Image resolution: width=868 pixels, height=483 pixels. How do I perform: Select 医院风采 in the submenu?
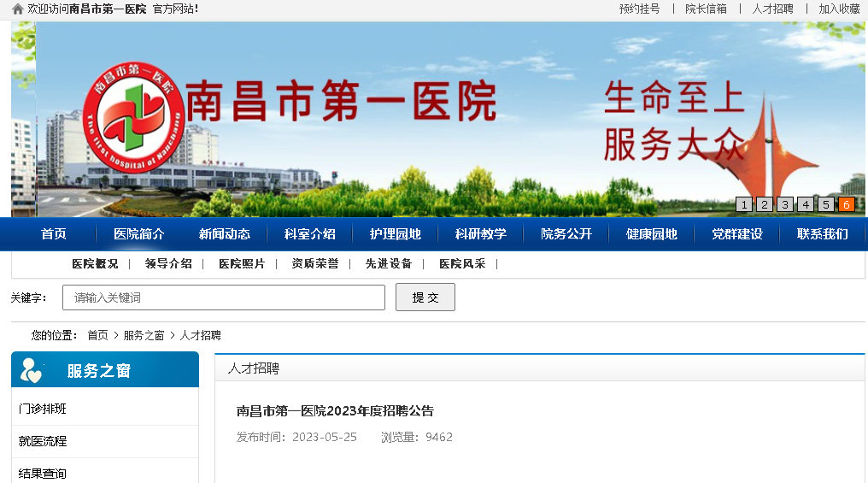point(462,263)
